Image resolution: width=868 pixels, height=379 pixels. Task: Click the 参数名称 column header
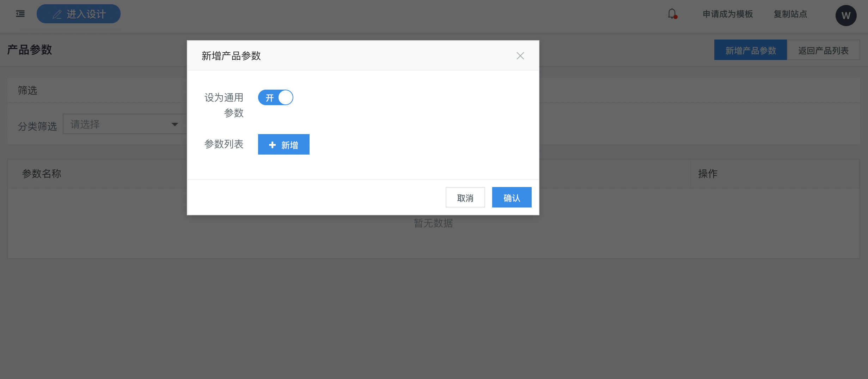tap(42, 174)
